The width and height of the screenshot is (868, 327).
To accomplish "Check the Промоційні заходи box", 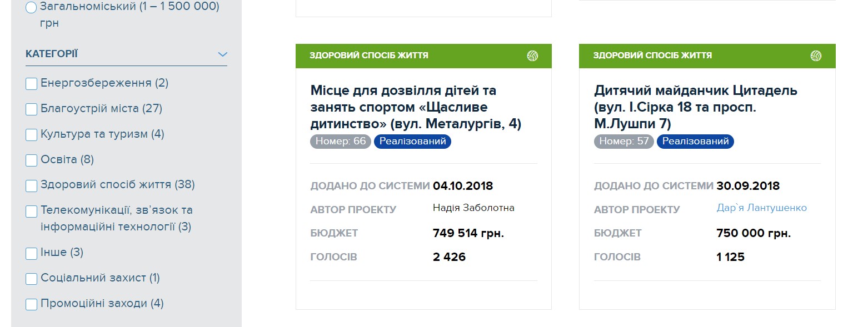I will click(32, 304).
